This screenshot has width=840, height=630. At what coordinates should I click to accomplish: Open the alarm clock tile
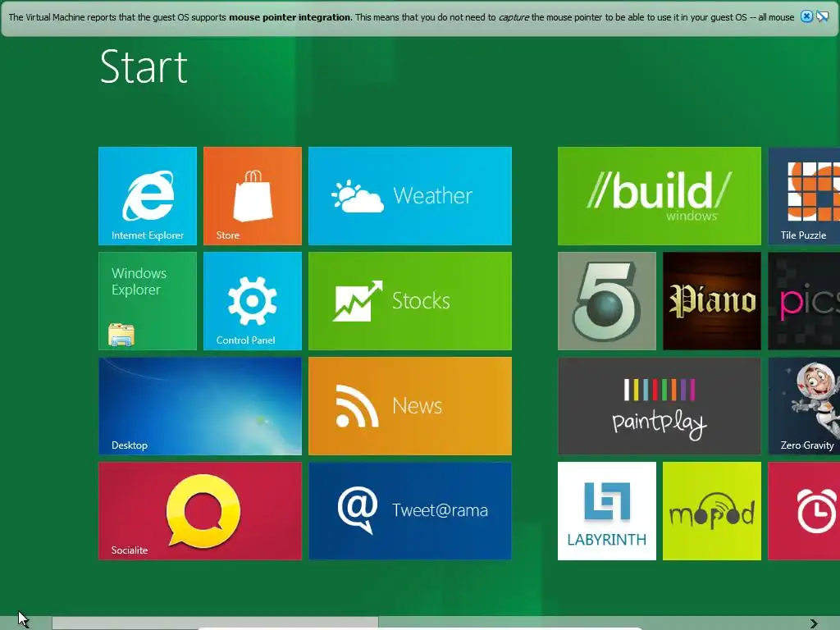(x=804, y=511)
